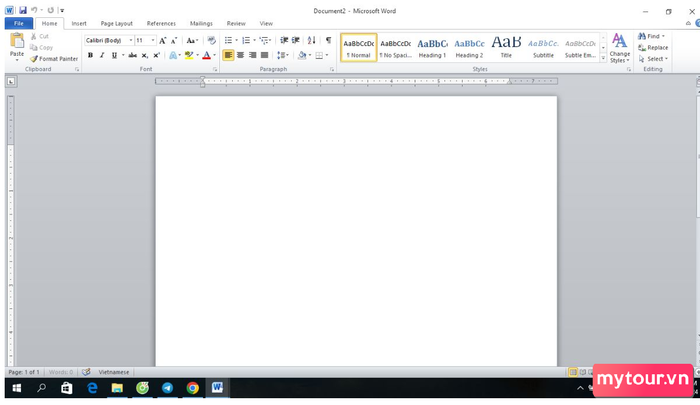Click the Replace button
The width and height of the screenshot is (700, 405).
653,47
